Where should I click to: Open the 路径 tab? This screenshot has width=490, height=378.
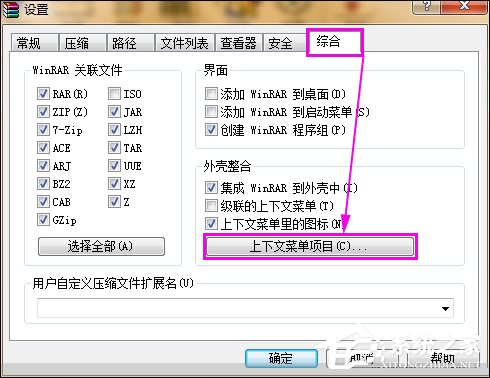coord(130,43)
